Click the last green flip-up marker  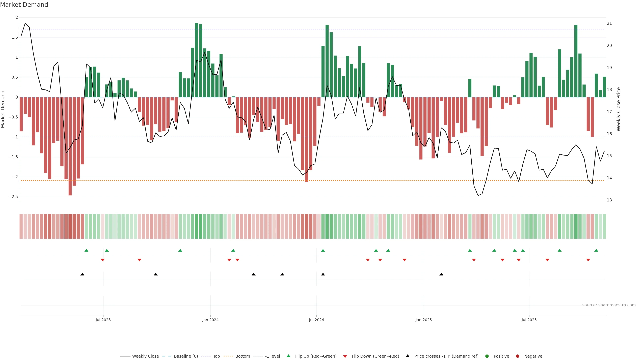596,250
